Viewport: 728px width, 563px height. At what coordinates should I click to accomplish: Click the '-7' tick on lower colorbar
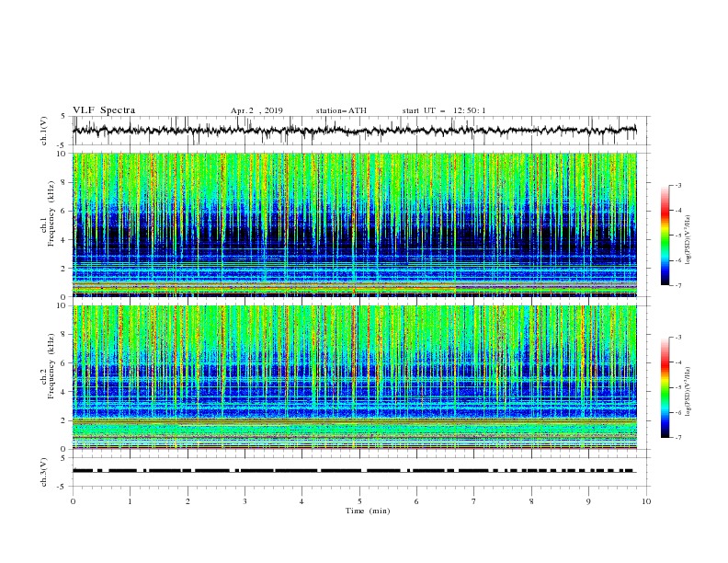678,438
